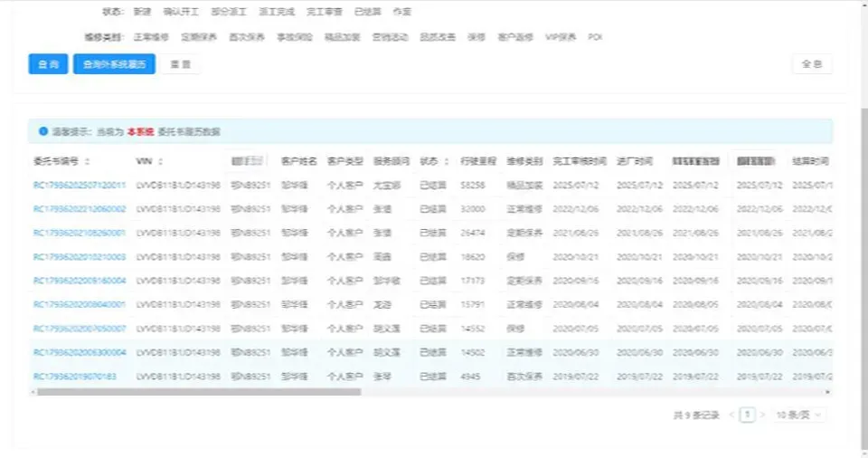Open order link RC179362019070183
Viewport: 868px width, 458px height.
point(75,376)
